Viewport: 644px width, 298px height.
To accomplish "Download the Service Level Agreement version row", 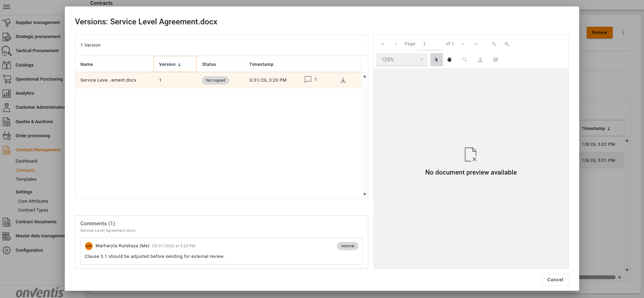I will [343, 80].
